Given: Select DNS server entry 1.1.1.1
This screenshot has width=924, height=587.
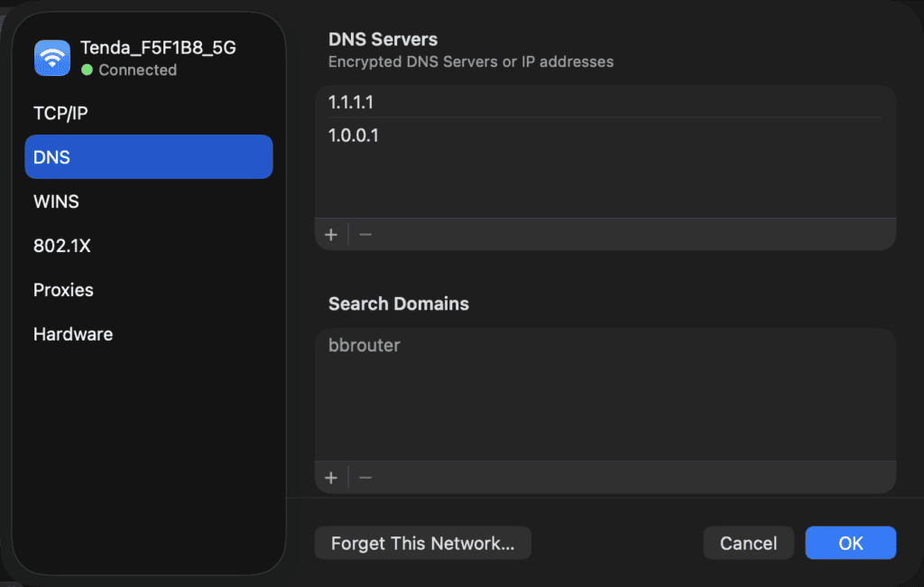Looking at the screenshot, I should click(605, 102).
